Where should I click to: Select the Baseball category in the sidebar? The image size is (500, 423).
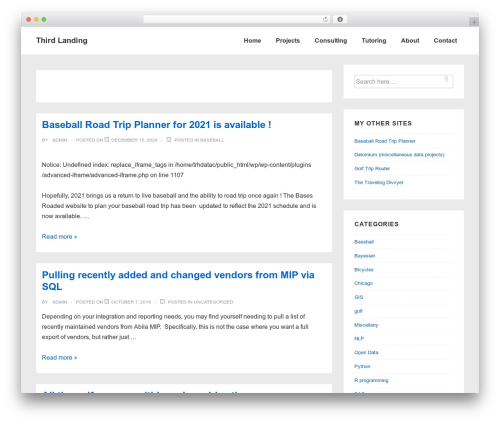tap(364, 242)
